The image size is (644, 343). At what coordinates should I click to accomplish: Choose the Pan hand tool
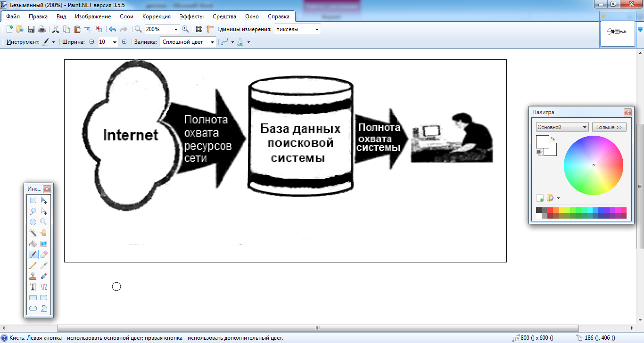(x=44, y=233)
